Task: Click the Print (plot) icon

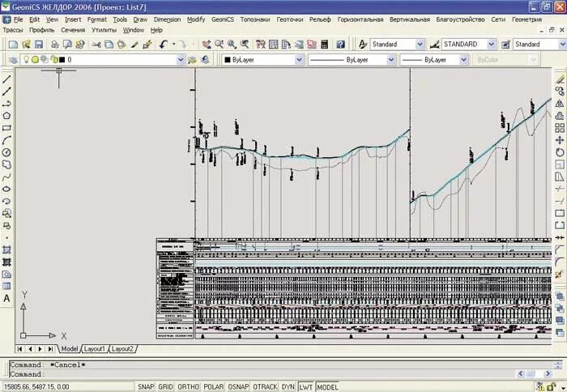Action: point(54,45)
